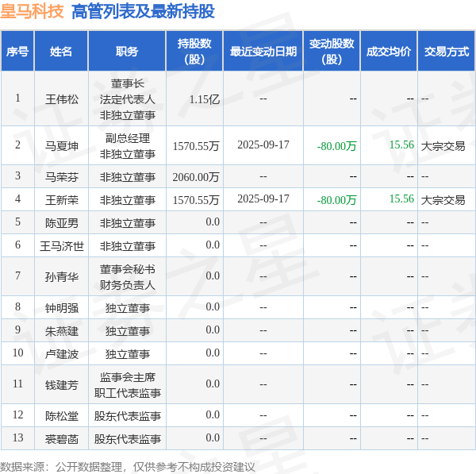Click the 董事会秘书 position text
Viewport: 476px width, 474px height.
point(128,269)
